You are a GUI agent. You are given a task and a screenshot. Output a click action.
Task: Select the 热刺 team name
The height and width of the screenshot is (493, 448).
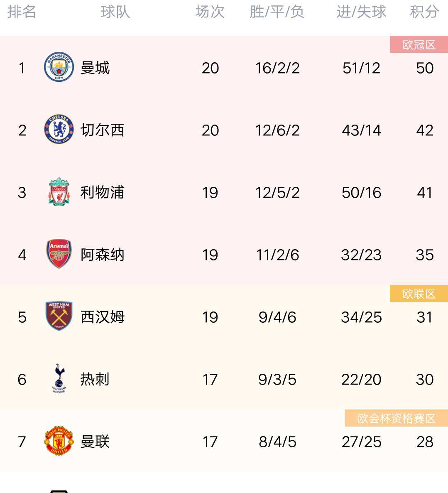[x=95, y=379]
